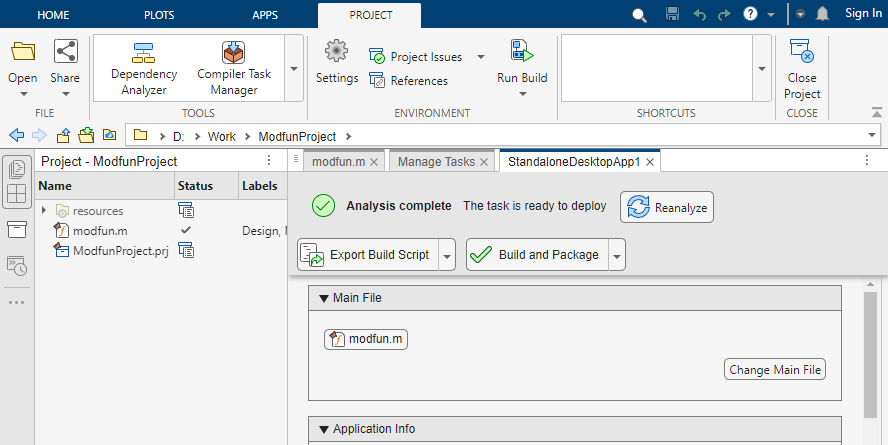Click the Search magnifier icon
The width and height of the screenshot is (888, 445).
pyautogui.click(x=640, y=15)
